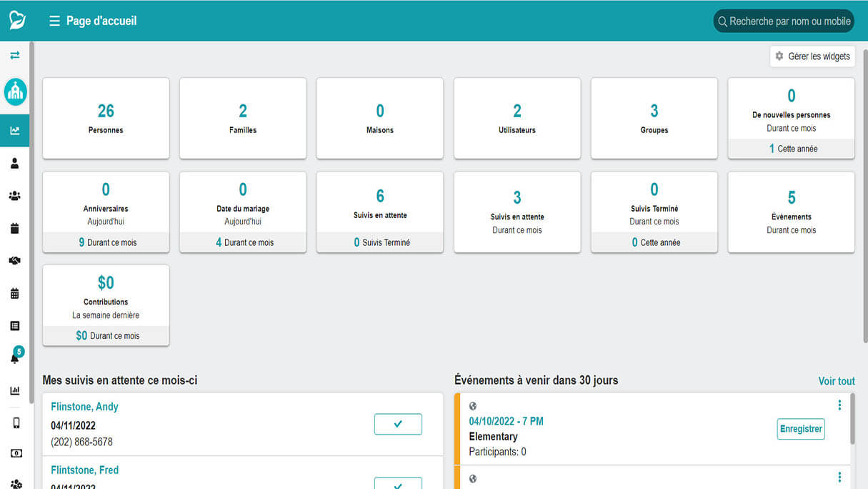Open three-dot menu for second event row

coord(839,478)
